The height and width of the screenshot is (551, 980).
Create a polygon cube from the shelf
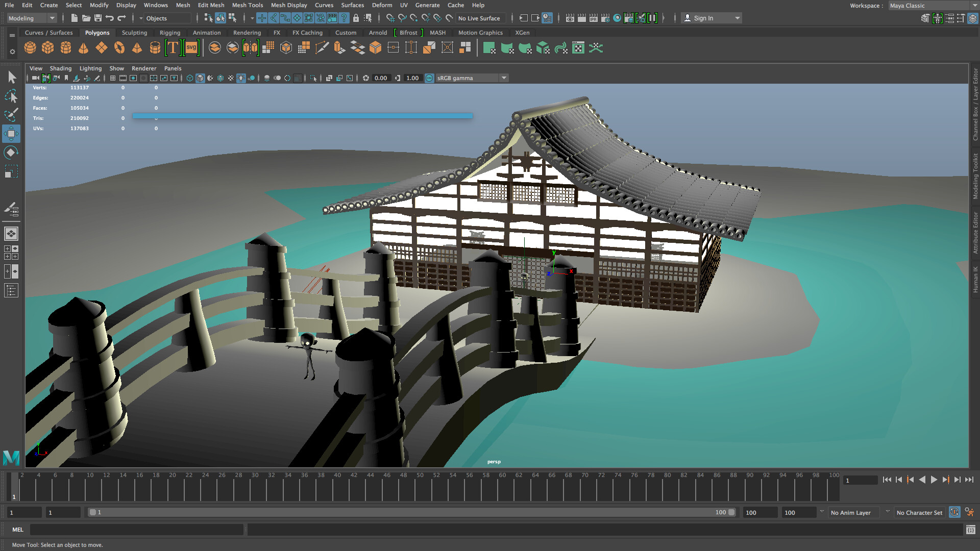click(x=47, y=47)
